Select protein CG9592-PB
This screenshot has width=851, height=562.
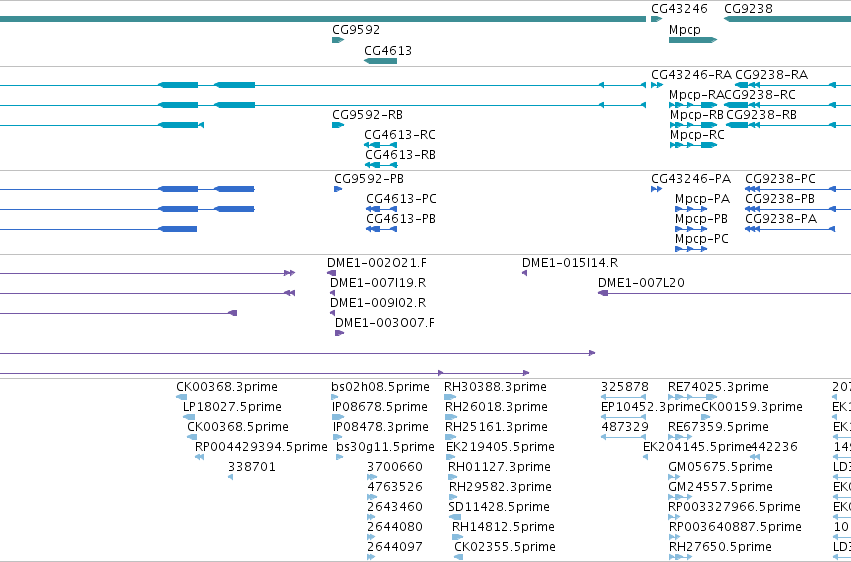(369, 179)
